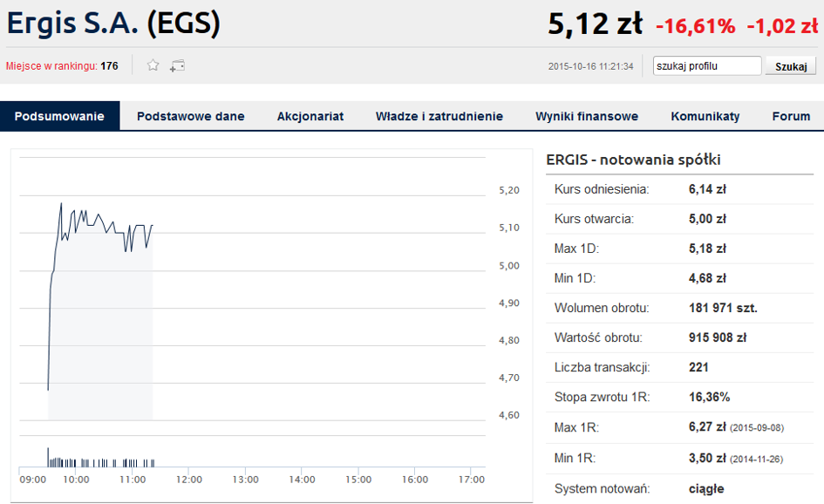Select Stopa zwrotu 1R value 16,36%
The height and width of the screenshot is (504, 824).
[710, 397]
